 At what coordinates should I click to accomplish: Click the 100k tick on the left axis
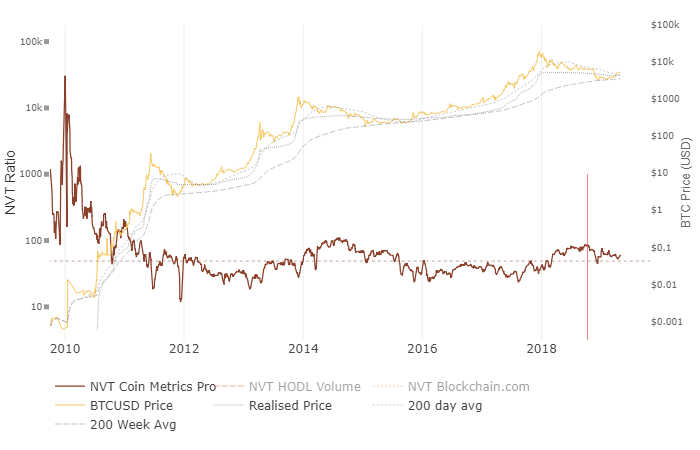[x=30, y=42]
